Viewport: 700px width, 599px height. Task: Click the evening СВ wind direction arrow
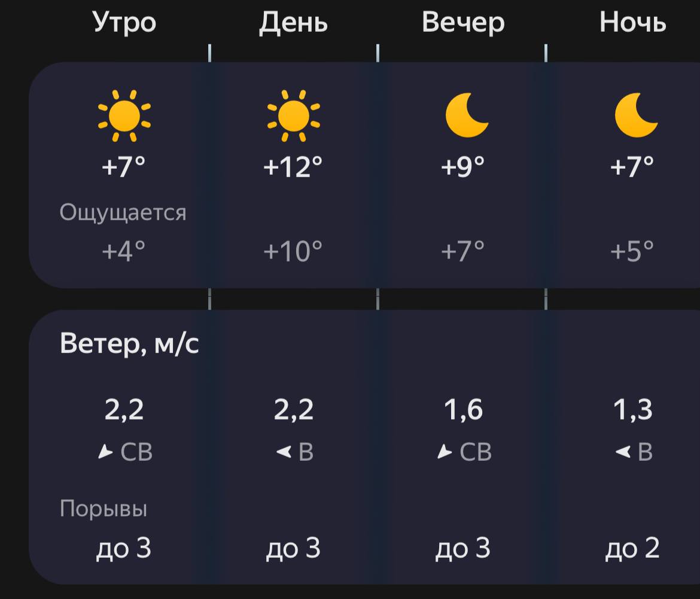[x=445, y=452]
